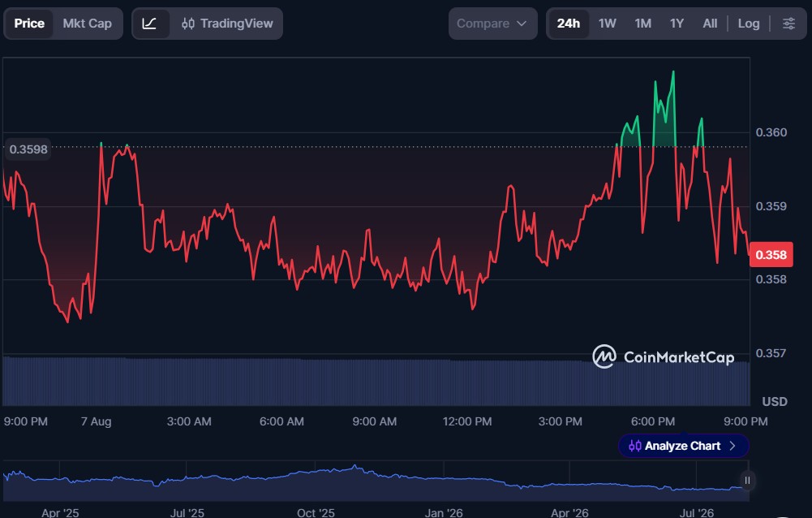Click the 12:00 PM time axis label
This screenshot has width=812, height=518.
pos(467,421)
